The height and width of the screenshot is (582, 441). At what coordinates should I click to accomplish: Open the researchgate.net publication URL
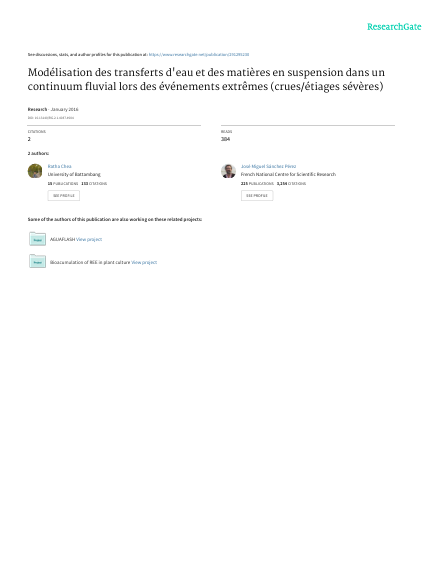[x=199, y=55]
